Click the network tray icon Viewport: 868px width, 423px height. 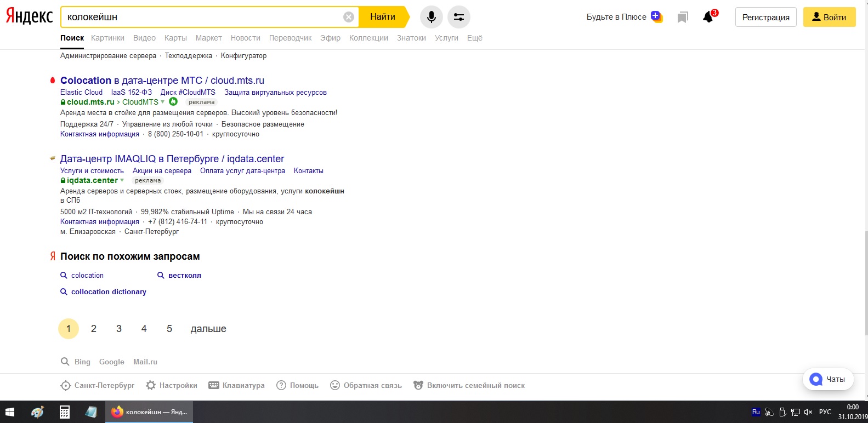tap(796, 412)
